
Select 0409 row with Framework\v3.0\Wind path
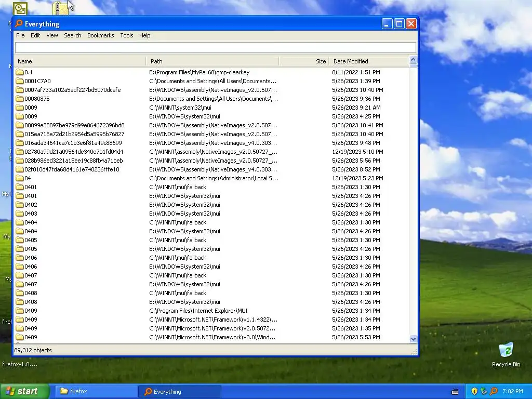pos(212,337)
